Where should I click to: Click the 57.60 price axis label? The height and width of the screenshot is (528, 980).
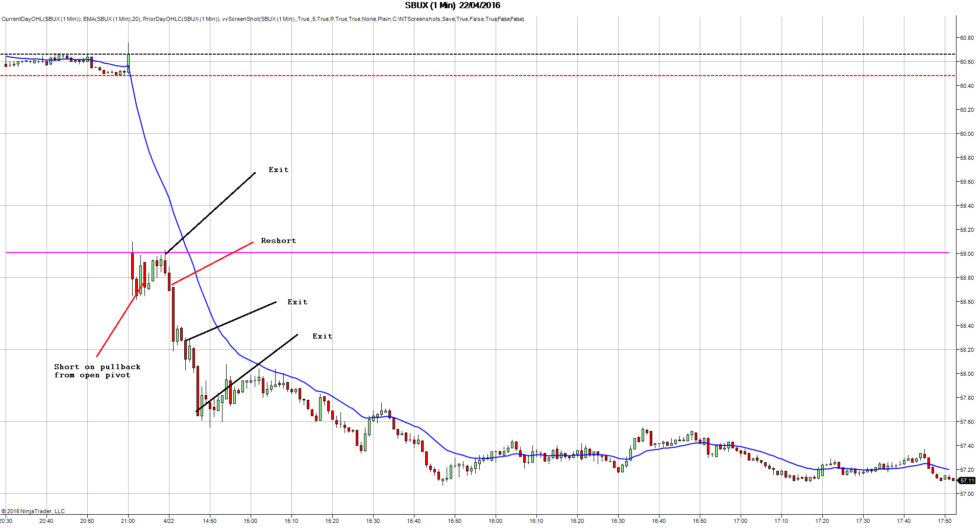[x=967, y=422]
